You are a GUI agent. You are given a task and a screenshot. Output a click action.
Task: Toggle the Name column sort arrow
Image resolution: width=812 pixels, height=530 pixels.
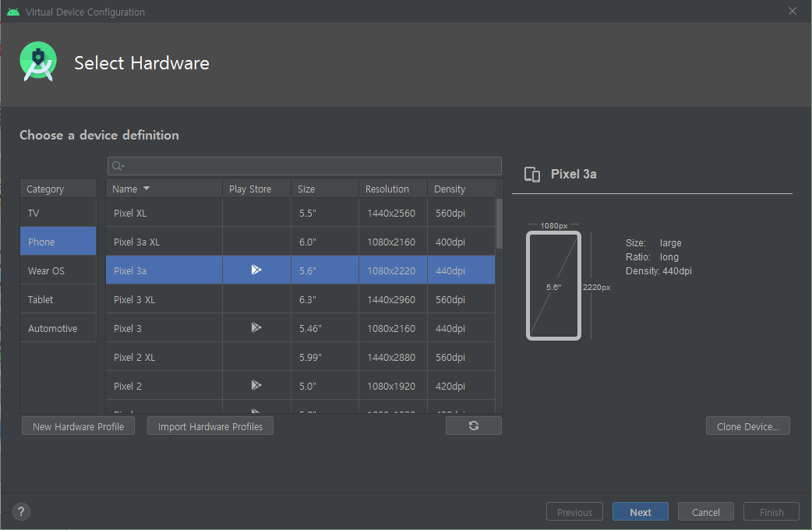(x=147, y=189)
